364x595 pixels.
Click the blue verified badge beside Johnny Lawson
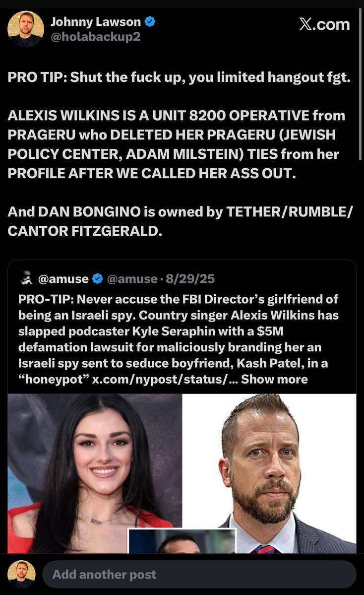pyautogui.click(x=150, y=22)
